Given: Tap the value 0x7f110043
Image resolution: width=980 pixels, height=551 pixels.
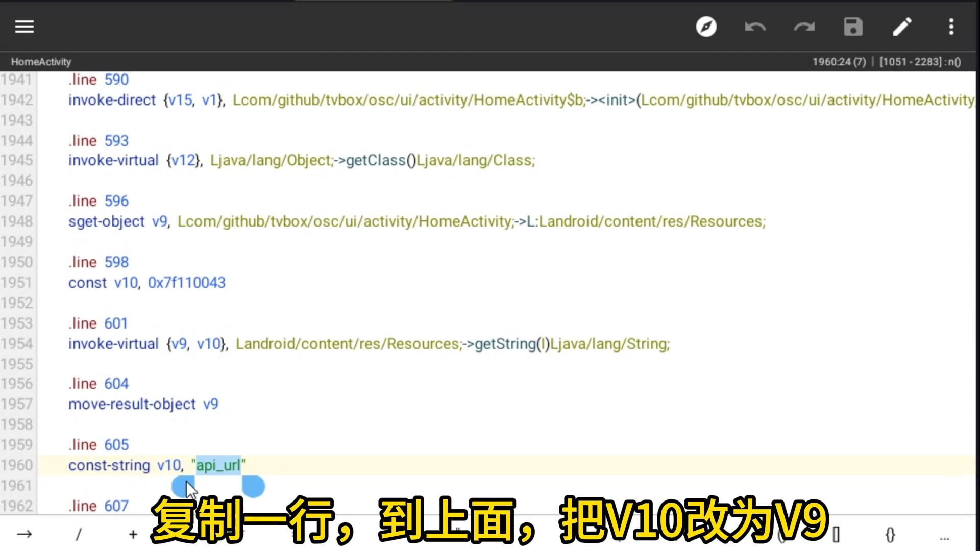Looking at the screenshot, I should coord(187,282).
